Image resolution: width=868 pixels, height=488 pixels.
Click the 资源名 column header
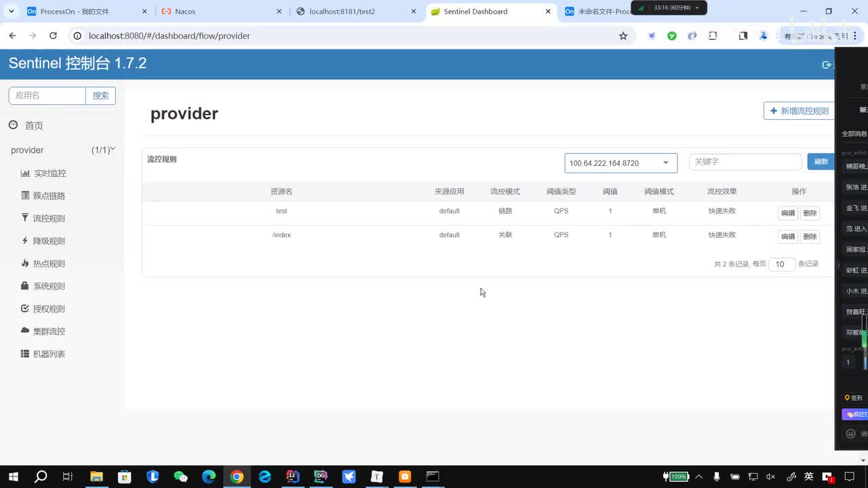281,192
